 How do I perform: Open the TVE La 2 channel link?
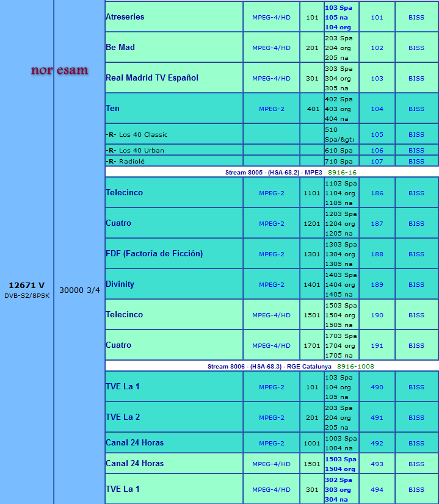(x=123, y=417)
